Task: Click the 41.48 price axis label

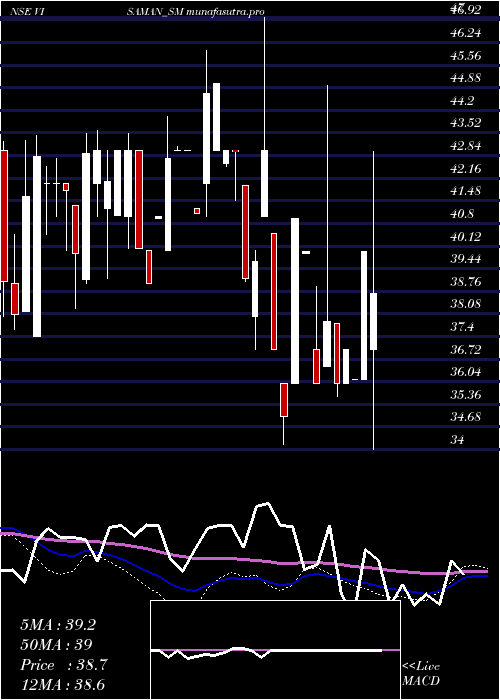Action: [466, 191]
